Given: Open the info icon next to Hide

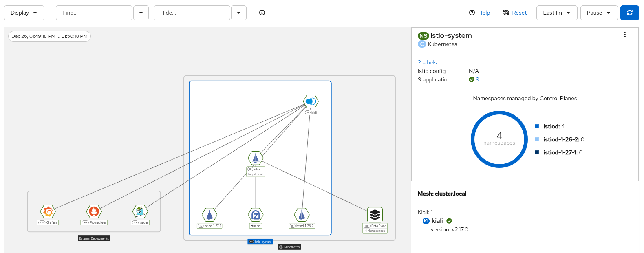Looking at the screenshot, I should (x=262, y=13).
